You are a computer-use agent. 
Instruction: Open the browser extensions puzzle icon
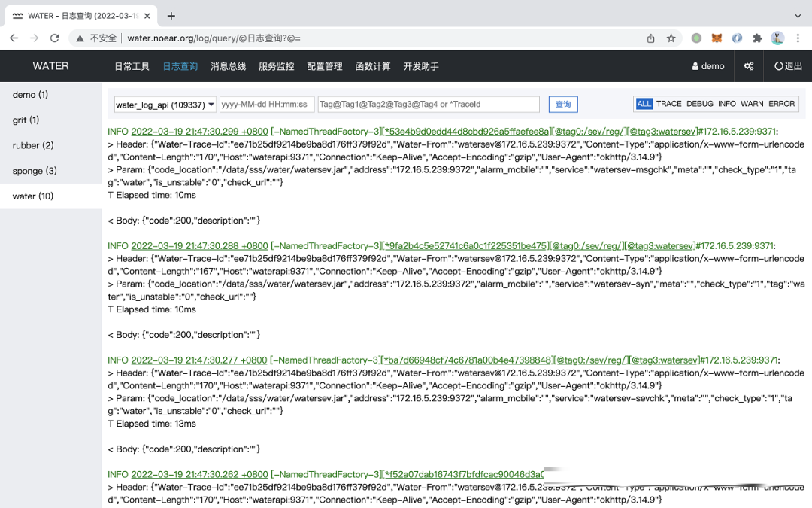[x=757, y=38]
